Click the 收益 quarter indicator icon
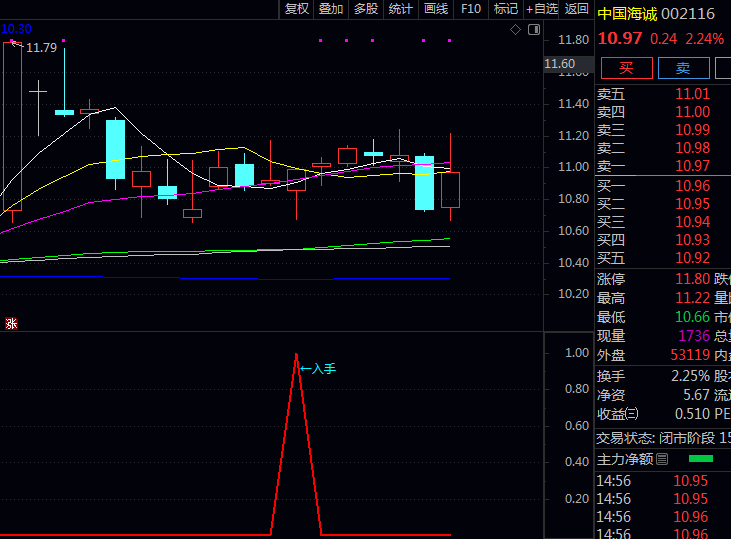The height and width of the screenshot is (539, 731). 632,414
